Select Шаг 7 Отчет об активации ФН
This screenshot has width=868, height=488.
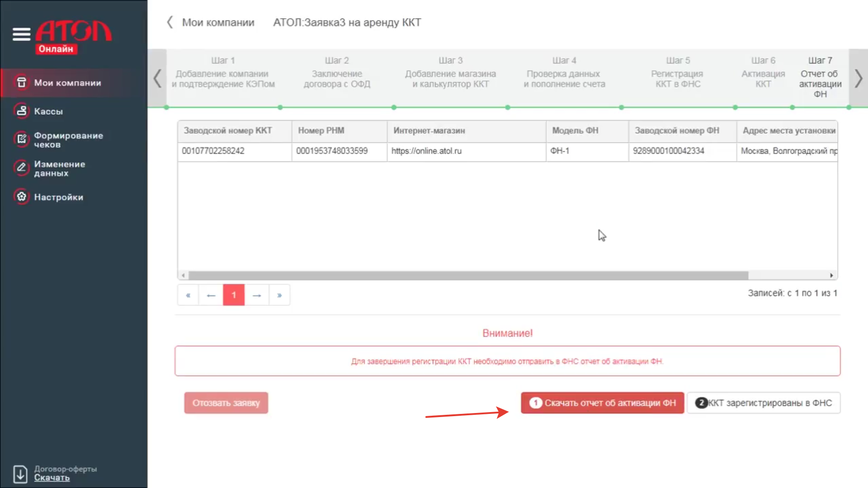click(820, 77)
